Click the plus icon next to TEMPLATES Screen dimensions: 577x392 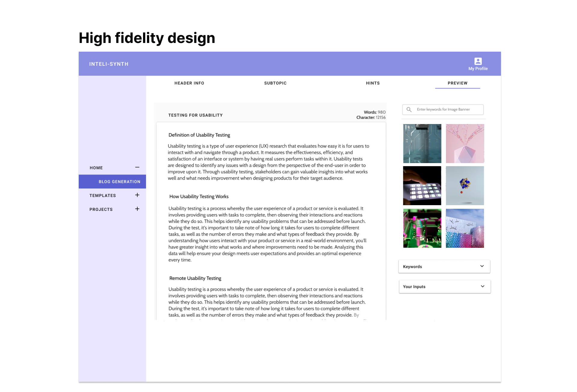pos(137,195)
